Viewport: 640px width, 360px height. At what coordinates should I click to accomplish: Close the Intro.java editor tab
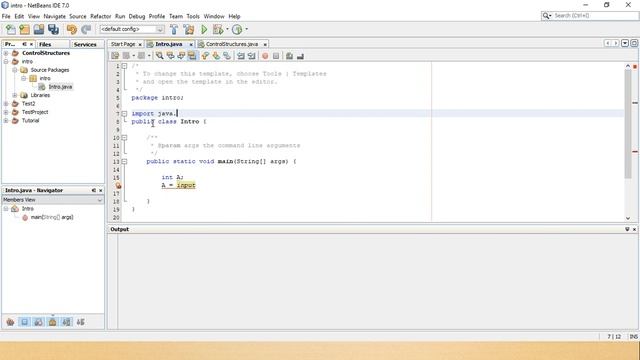(191, 44)
